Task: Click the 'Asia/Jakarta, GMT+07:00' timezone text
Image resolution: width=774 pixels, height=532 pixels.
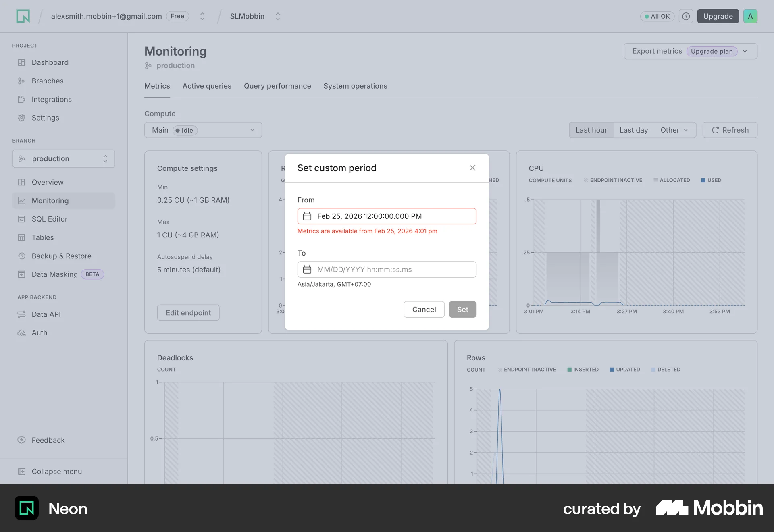Action: coord(334,284)
